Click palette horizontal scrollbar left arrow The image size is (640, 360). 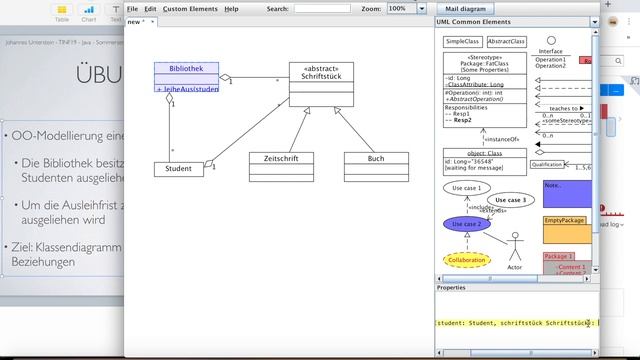pos(439,279)
